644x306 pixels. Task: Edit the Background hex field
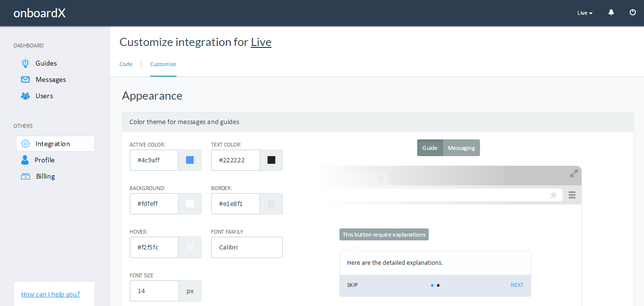coord(154,204)
